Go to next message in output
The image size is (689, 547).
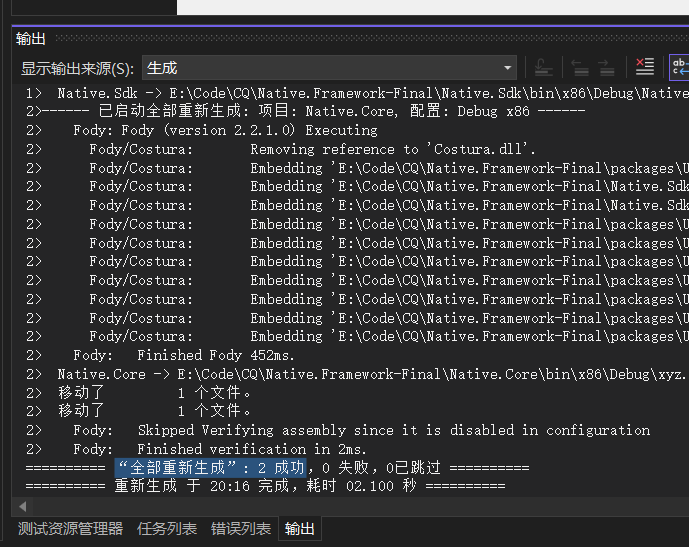click(x=606, y=68)
